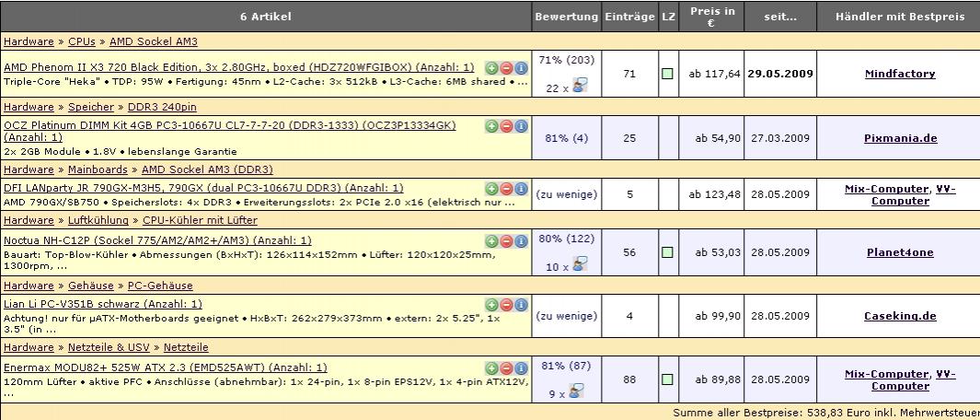Toggle LZ checkbox for Enermax MODU82+ row
The width and height of the screenshot is (980, 420).
[667, 379]
